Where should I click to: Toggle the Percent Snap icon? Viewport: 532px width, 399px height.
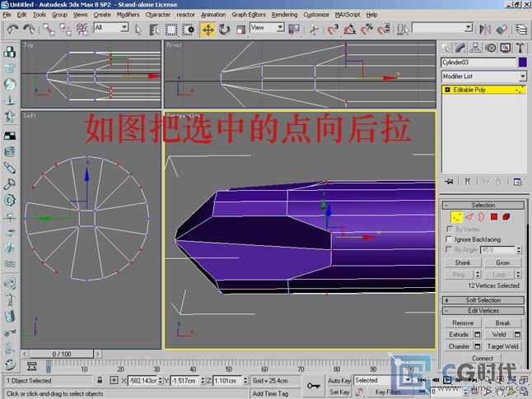coord(366,30)
